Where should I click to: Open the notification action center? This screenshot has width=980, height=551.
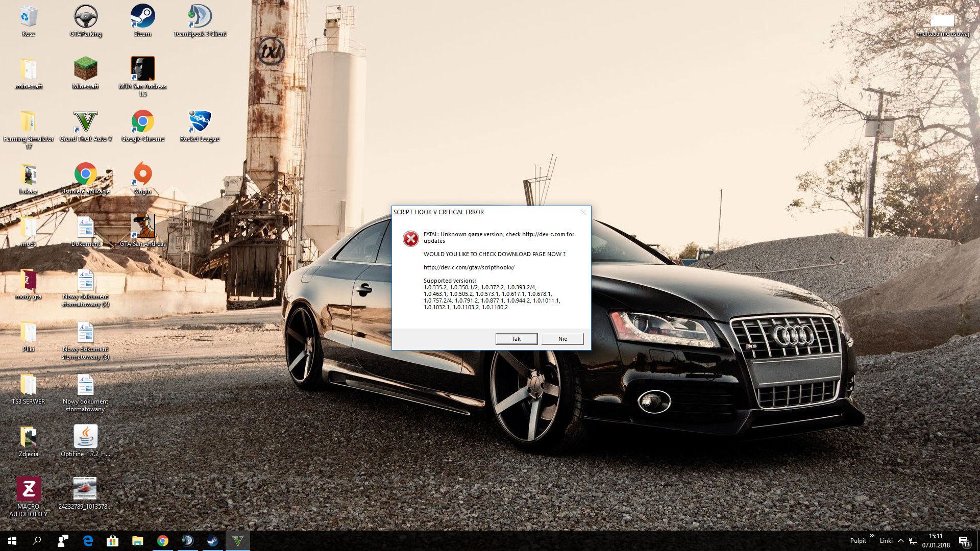pos(964,541)
